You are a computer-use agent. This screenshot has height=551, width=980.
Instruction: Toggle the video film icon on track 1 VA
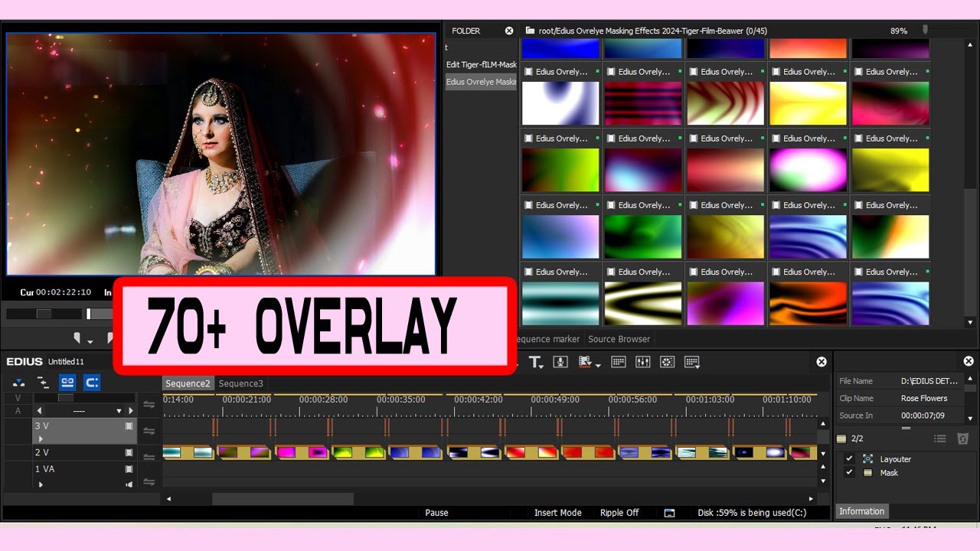click(129, 469)
